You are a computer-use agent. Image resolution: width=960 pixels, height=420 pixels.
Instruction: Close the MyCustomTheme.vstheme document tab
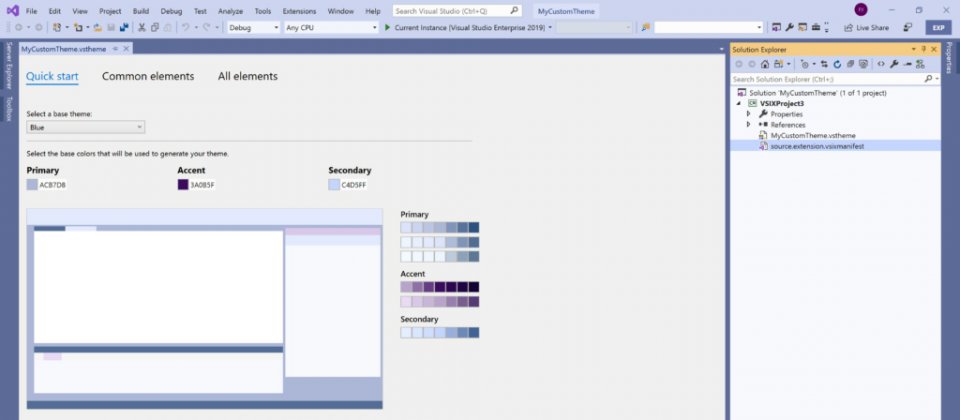(126, 49)
